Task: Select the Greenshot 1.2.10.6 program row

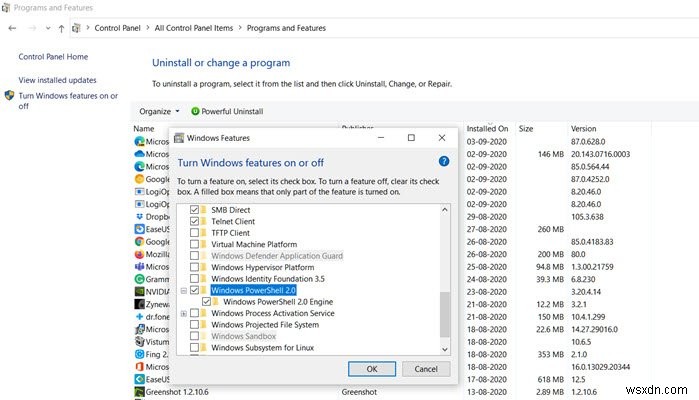Action: pos(391,392)
